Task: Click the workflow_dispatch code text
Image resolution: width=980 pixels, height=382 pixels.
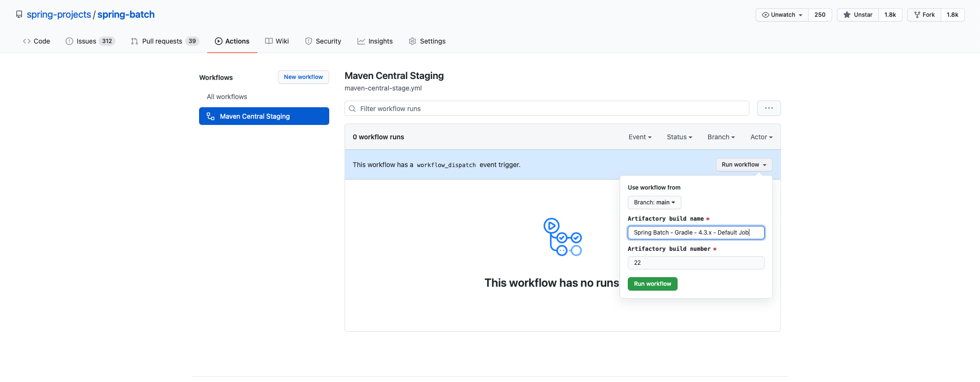Action: 446,165
